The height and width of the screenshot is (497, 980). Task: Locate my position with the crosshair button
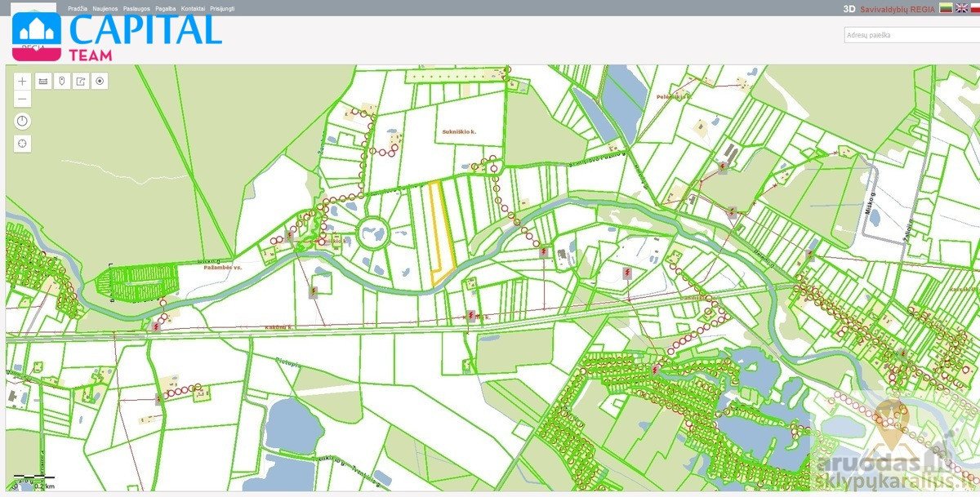pyautogui.click(x=23, y=144)
